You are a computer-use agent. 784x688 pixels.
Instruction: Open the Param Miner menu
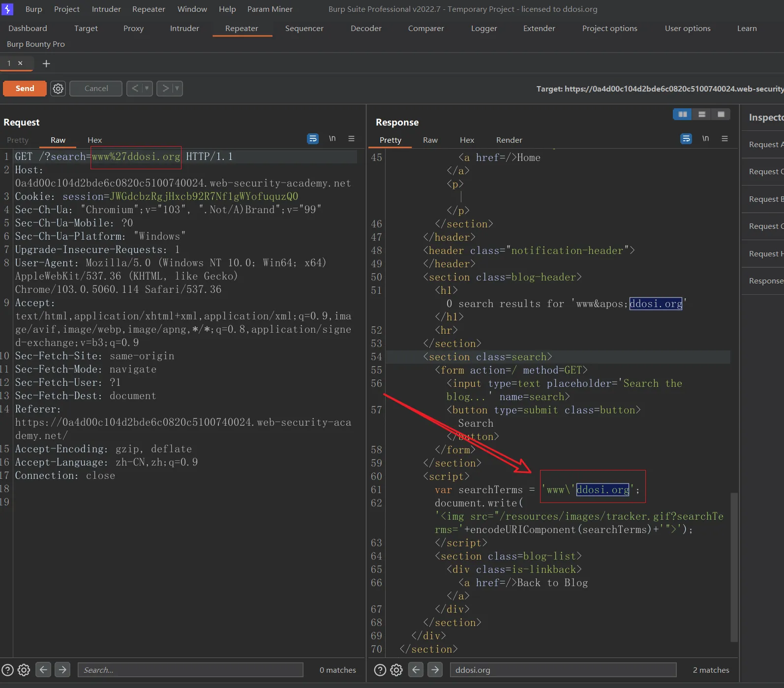pos(270,9)
